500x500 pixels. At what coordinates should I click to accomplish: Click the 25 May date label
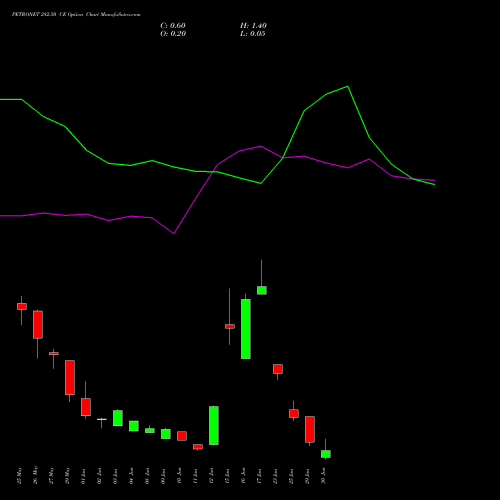(20, 475)
